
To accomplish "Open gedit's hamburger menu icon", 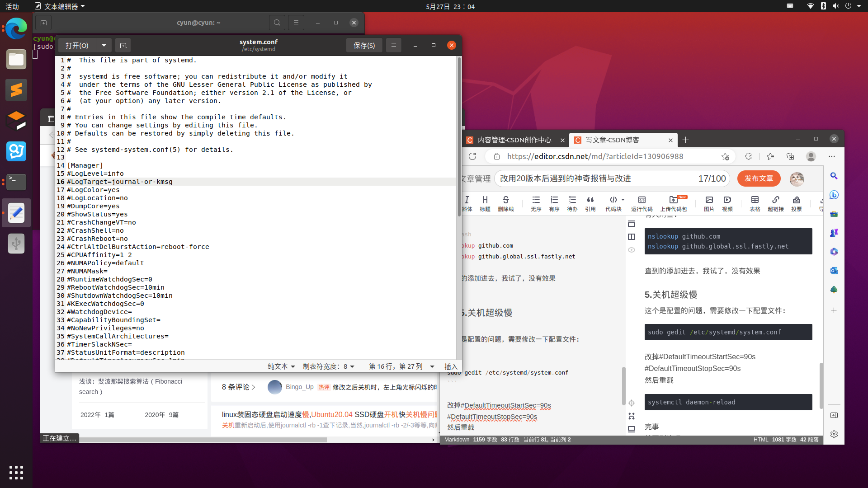I will [393, 45].
